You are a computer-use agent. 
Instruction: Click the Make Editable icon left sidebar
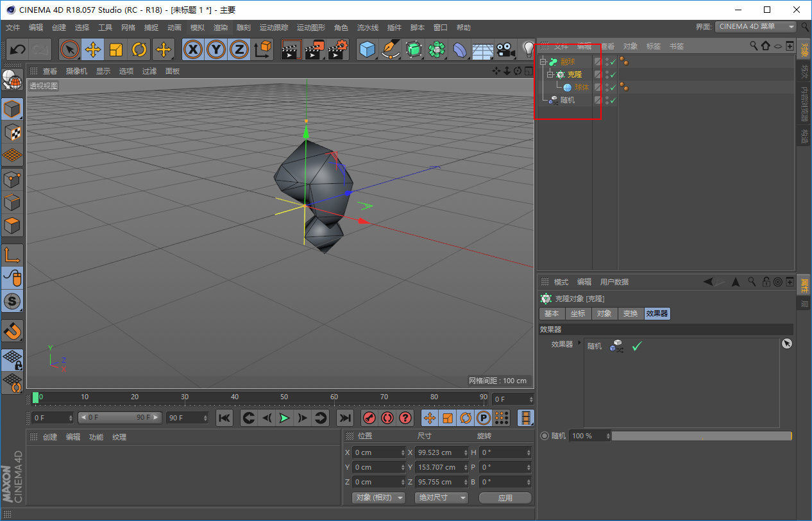12,79
